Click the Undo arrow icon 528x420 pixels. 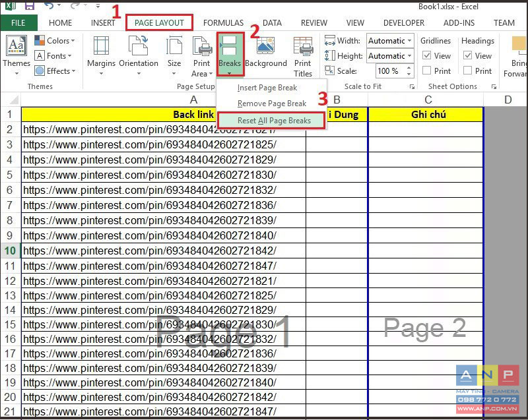tap(49, 5)
